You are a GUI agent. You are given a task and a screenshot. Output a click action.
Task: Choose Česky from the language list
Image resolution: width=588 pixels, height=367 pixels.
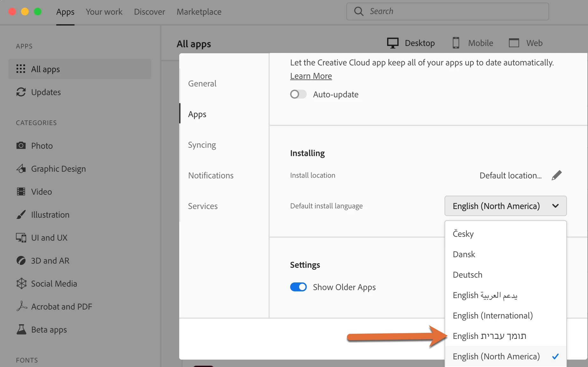coord(505,234)
